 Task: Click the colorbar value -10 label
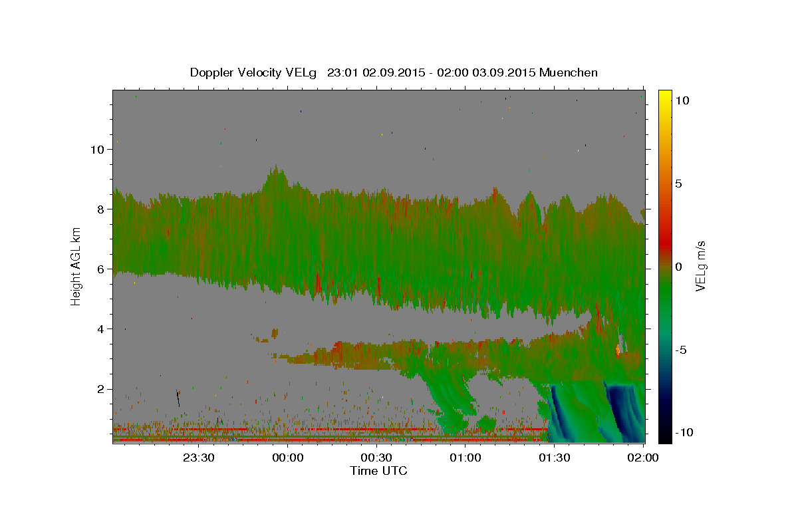(685, 432)
